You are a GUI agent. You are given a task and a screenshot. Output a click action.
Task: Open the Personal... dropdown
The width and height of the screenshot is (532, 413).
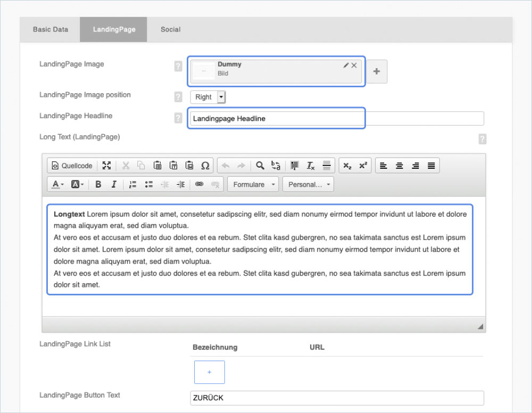point(308,184)
